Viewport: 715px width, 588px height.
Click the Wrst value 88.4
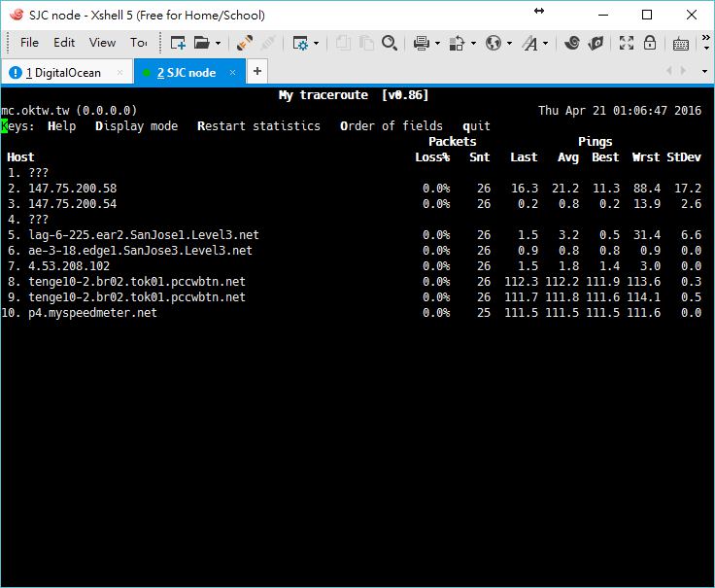(x=647, y=188)
